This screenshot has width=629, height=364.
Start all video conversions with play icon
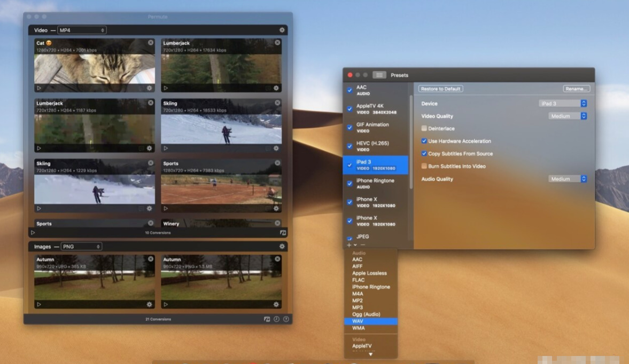click(x=33, y=233)
